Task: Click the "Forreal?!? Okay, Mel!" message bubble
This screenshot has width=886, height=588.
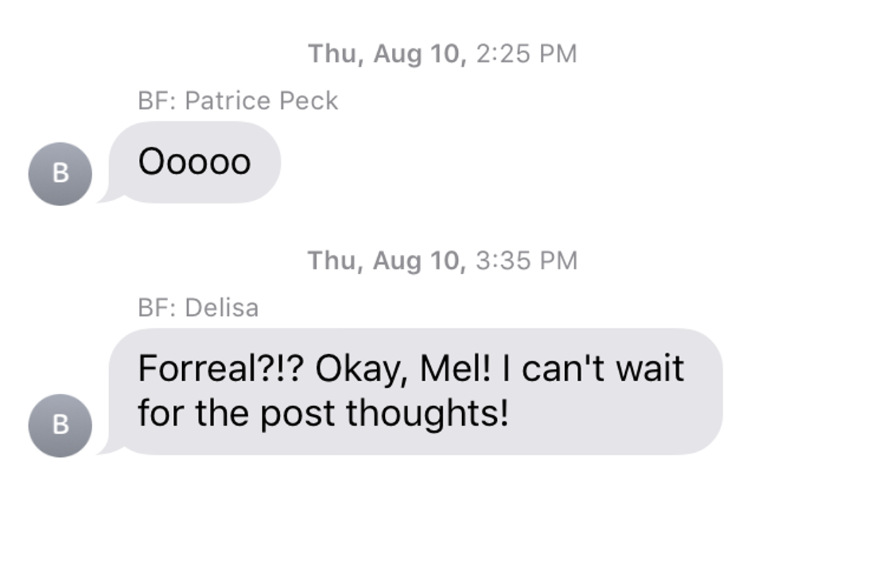Action: 415,391
